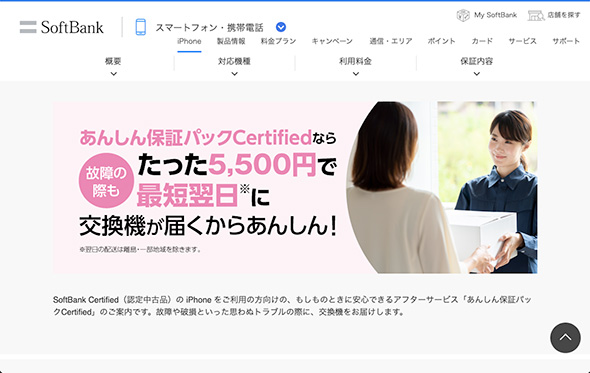This screenshot has height=373, width=590.
Task: Click the store finder shop icon
Action: pyautogui.click(x=536, y=15)
